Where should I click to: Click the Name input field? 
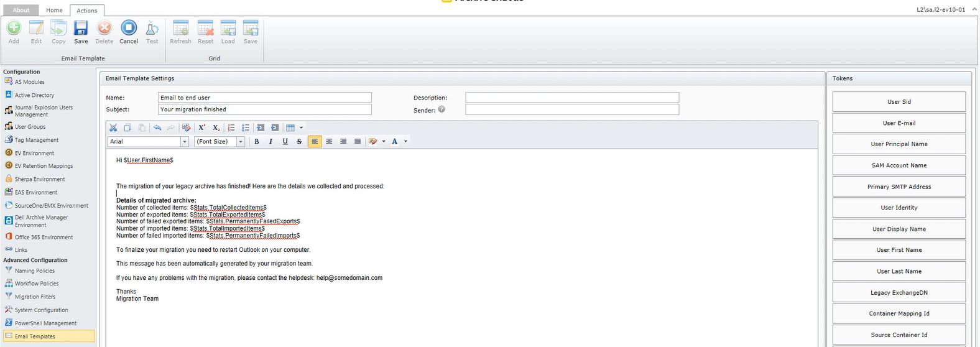265,98
